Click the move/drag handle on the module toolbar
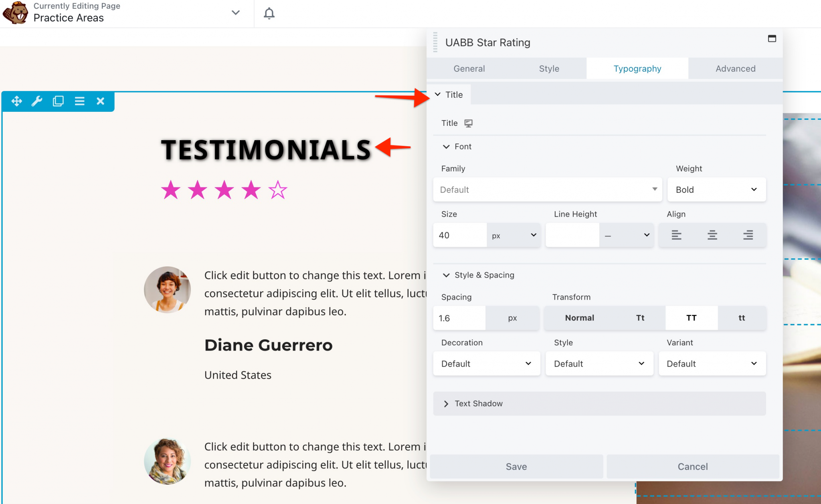Screen dimensions: 821x504 (x=16, y=101)
